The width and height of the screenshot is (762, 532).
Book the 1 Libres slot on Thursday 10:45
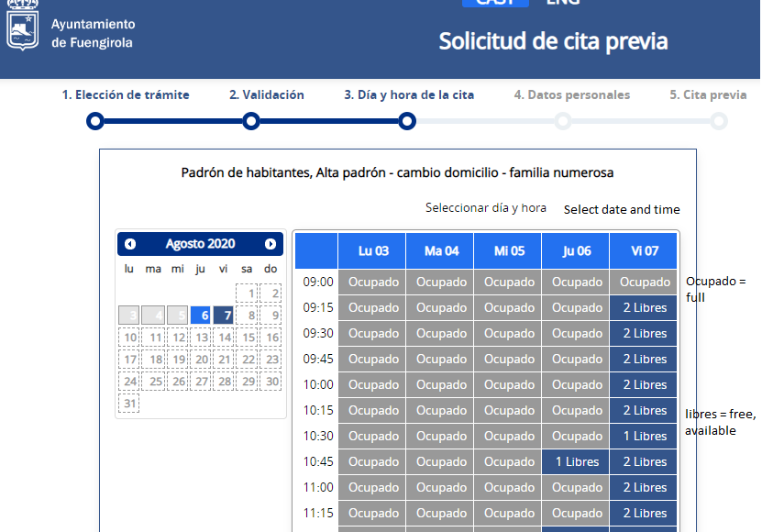tap(577, 462)
